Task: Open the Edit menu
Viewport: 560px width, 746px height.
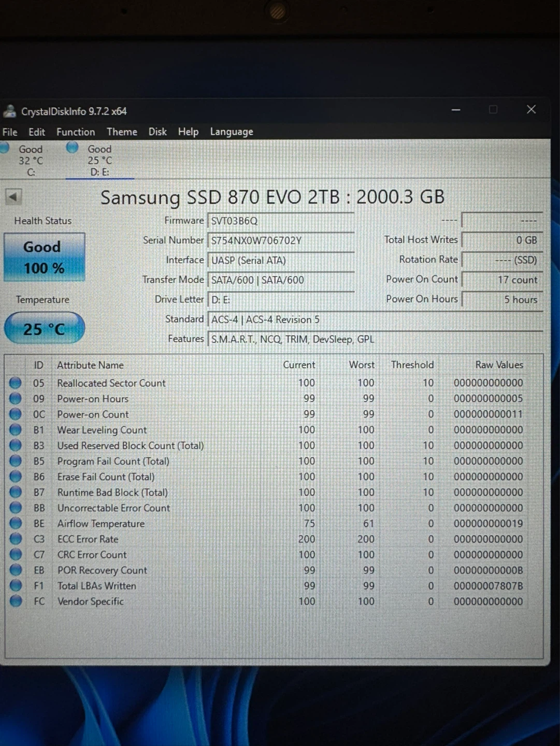Action: coord(37,132)
